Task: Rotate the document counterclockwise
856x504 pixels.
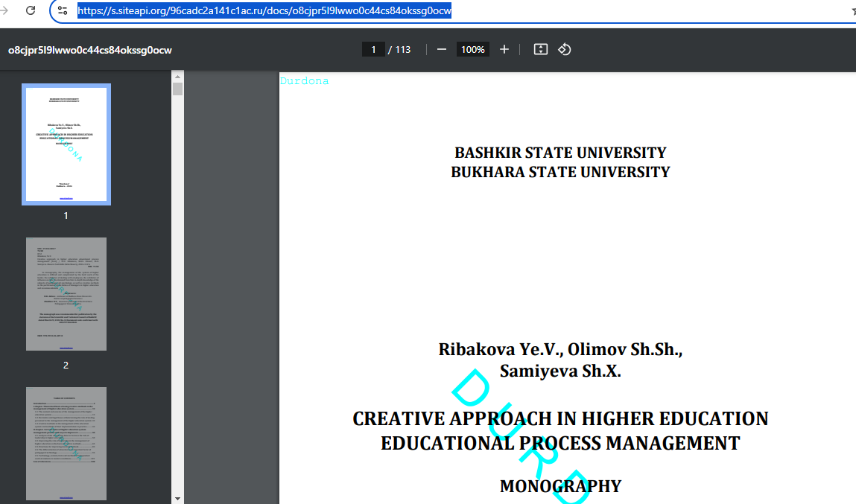Action: pyautogui.click(x=565, y=50)
